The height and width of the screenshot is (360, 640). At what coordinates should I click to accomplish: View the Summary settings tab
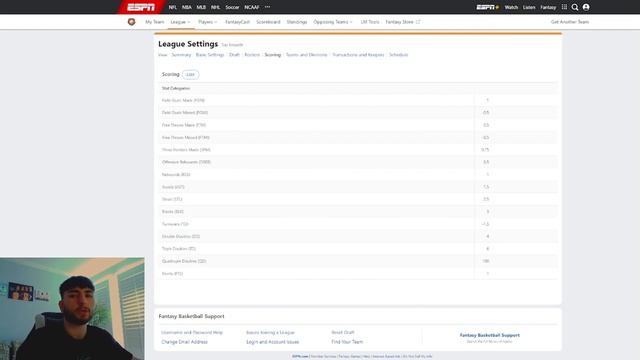click(x=181, y=55)
